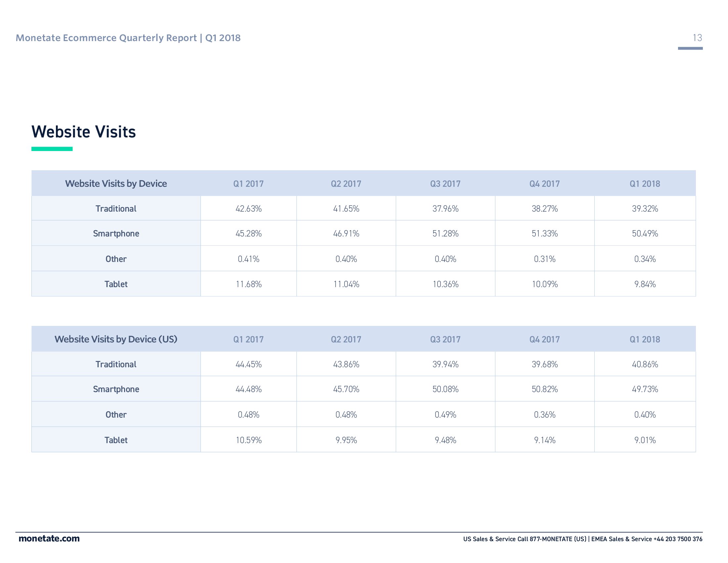Click the 44.48% Smartphone cell in US table
728x563 pixels.
[248, 389]
